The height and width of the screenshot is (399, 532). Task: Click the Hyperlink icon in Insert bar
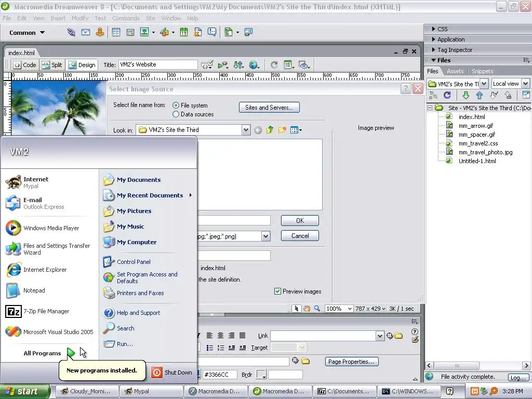coord(71,32)
